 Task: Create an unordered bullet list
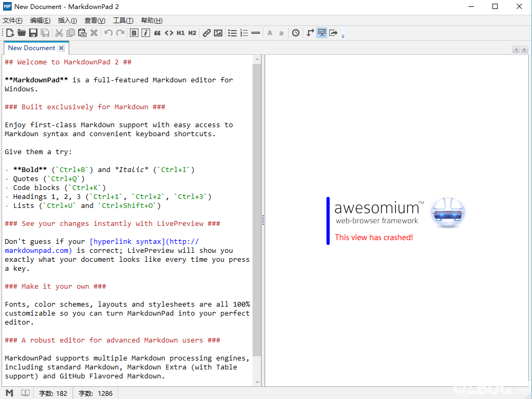(x=232, y=33)
